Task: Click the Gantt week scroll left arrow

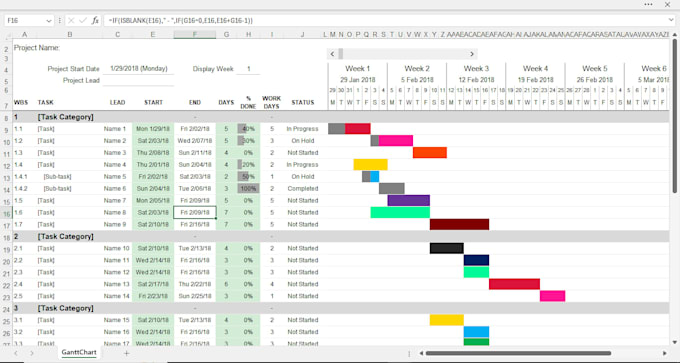Action: tap(332, 54)
